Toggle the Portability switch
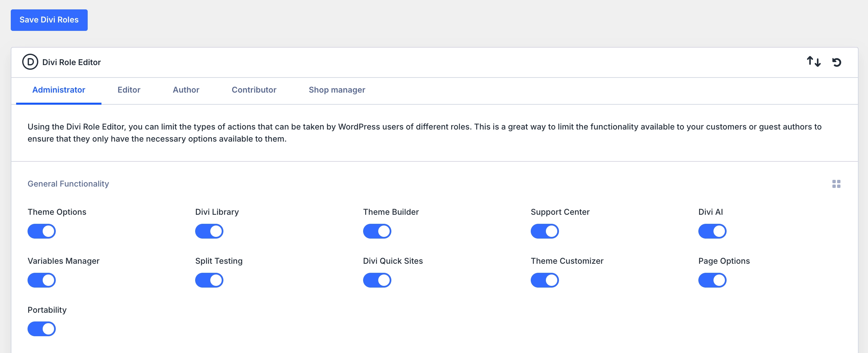 click(41, 329)
